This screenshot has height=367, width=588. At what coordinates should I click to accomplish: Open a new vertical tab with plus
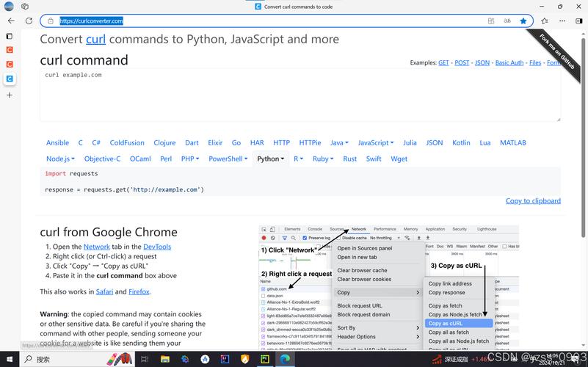coord(10,95)
